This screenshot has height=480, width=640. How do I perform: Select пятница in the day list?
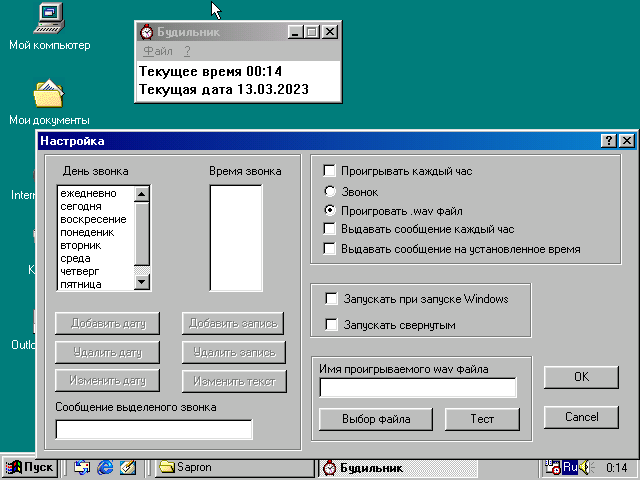coord(96,284)
